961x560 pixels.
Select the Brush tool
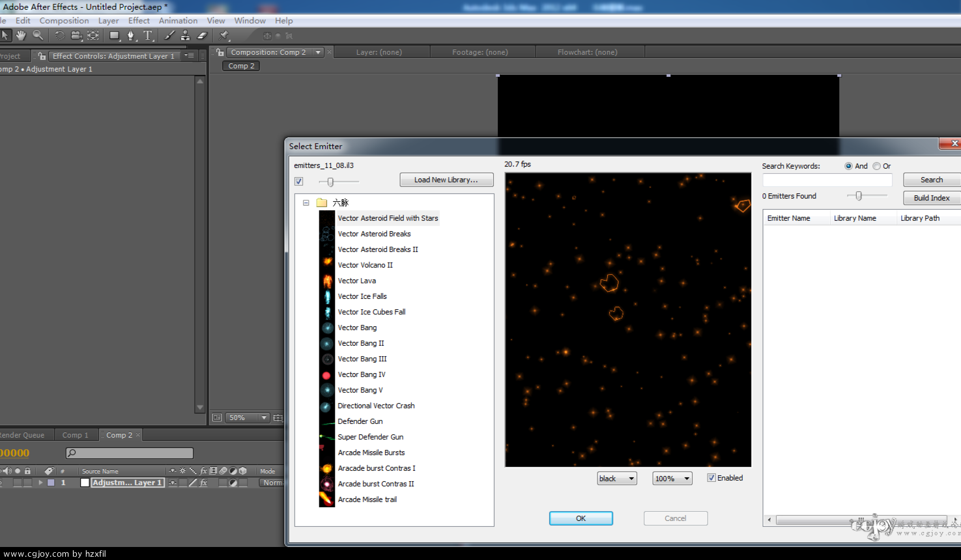[x=169, y=35]
